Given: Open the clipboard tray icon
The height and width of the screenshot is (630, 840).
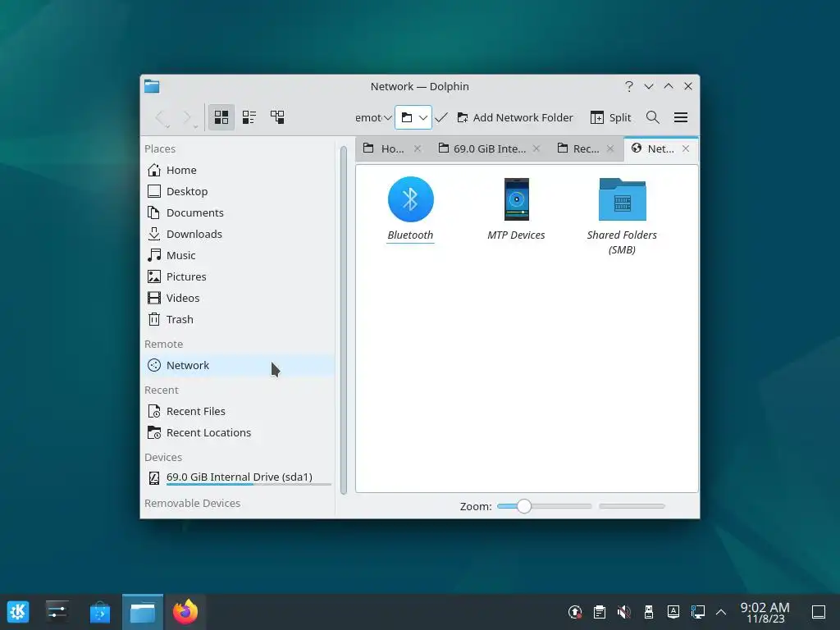Looking at the screenshot, I should [600, 612].
